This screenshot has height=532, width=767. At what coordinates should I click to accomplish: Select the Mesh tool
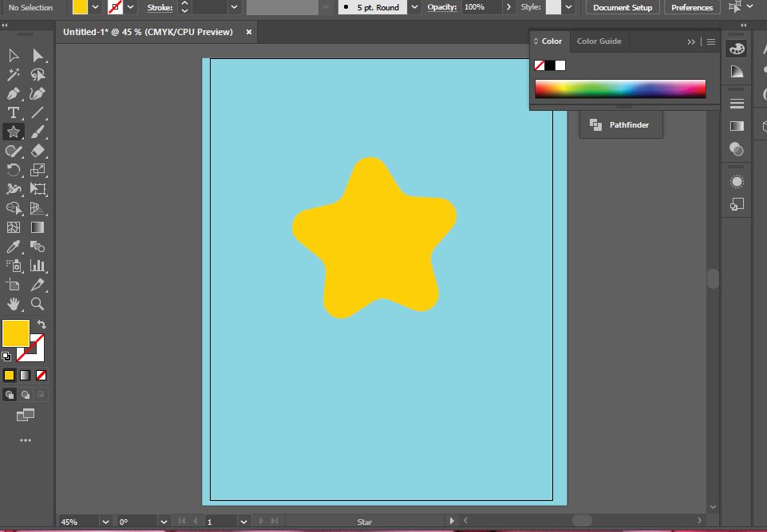pos(14,227)
